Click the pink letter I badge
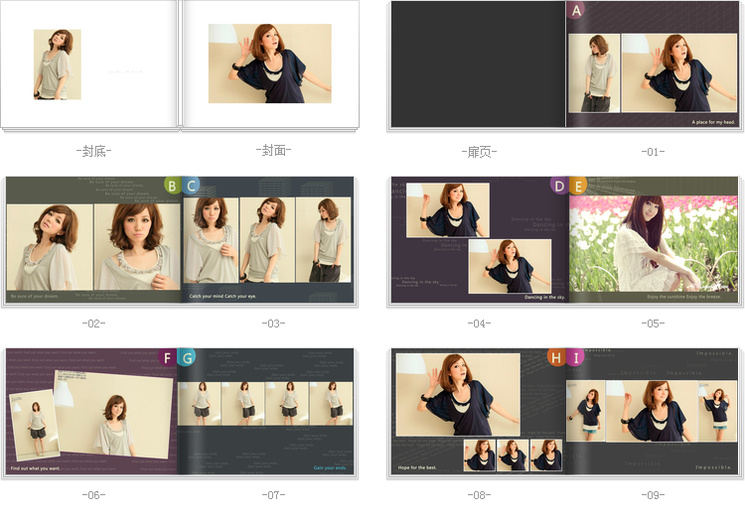 pyautogui.click(x=575, y=357)
